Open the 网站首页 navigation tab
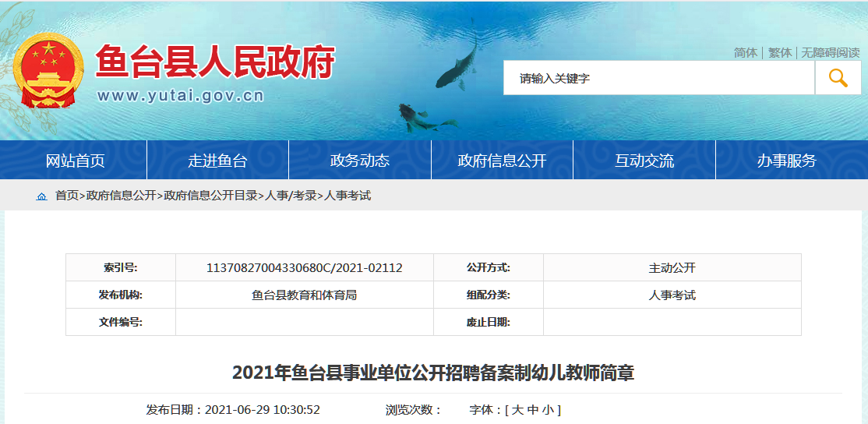 [76, 161]
